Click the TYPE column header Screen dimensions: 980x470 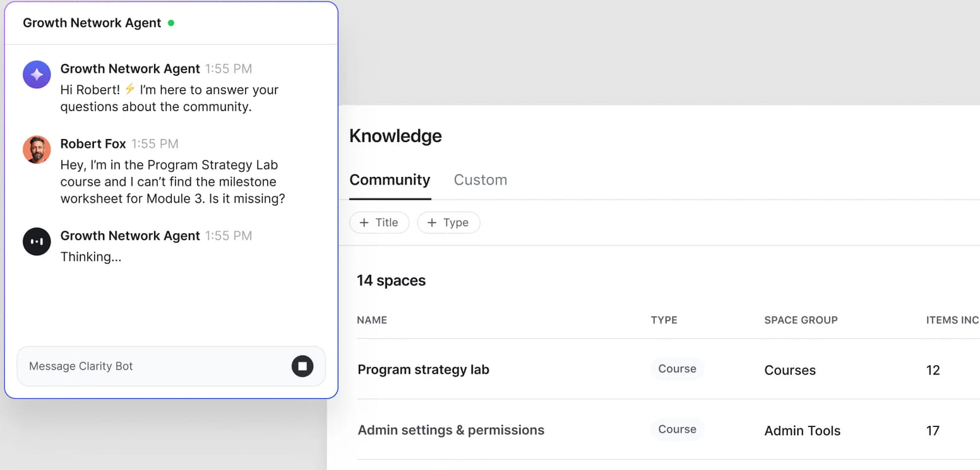pos(664,320)
